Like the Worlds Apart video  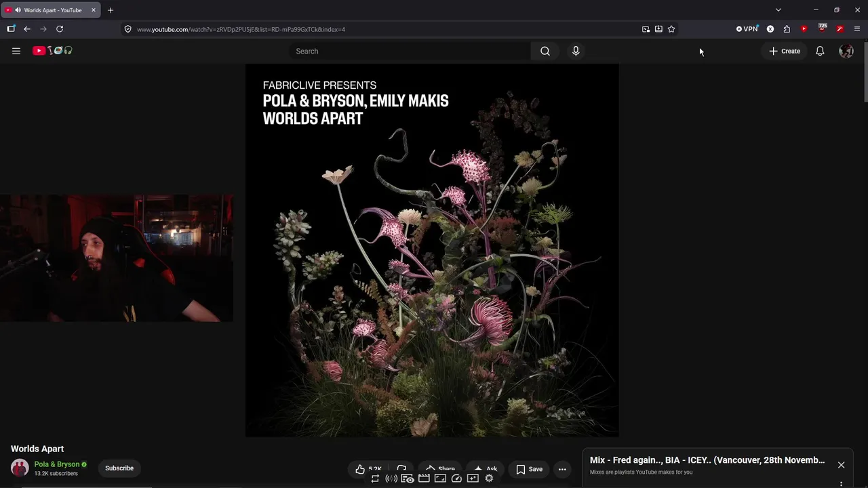tap(368, 469)
